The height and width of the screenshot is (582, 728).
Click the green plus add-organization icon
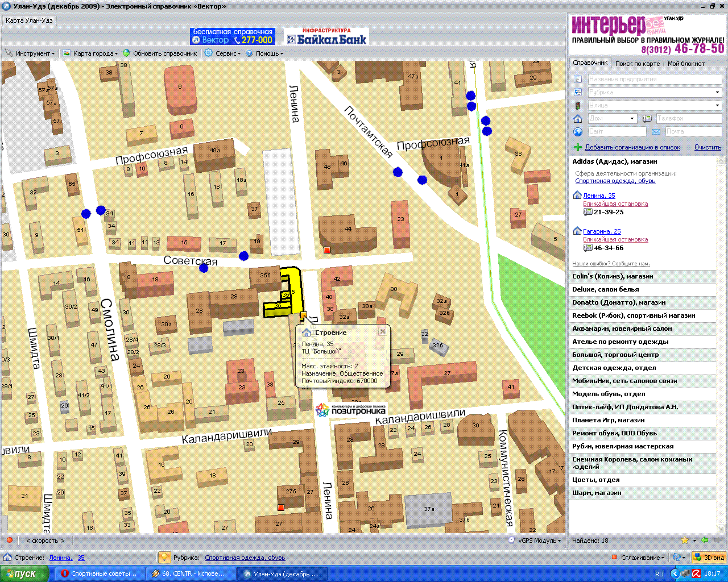pyautogui.click(x=578, y=147)
